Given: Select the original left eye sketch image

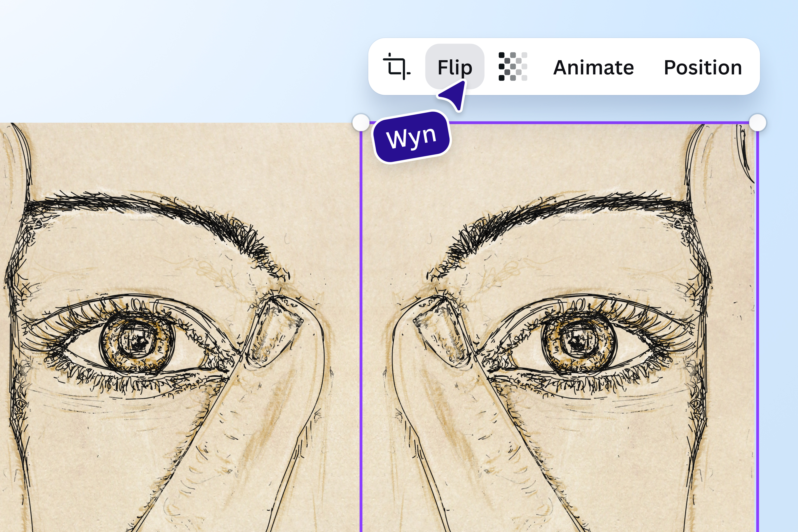Looking at the screenshot, I should tap(180, 327).
